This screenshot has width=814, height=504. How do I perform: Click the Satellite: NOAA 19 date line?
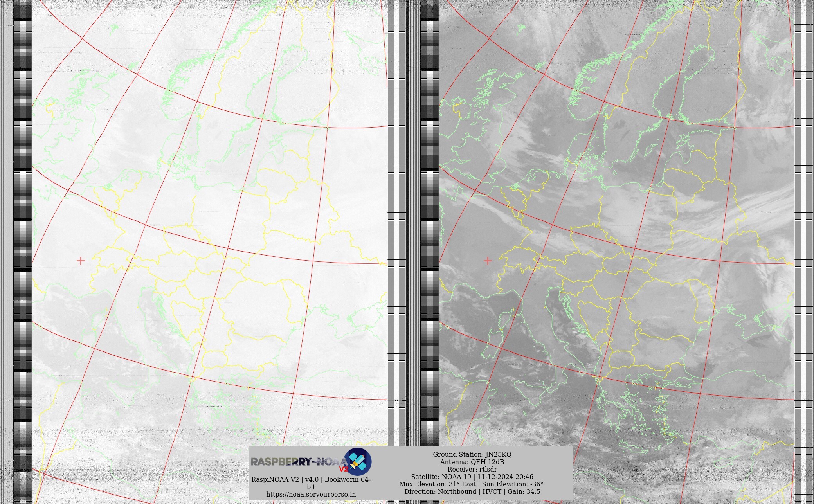pos(472,477)
